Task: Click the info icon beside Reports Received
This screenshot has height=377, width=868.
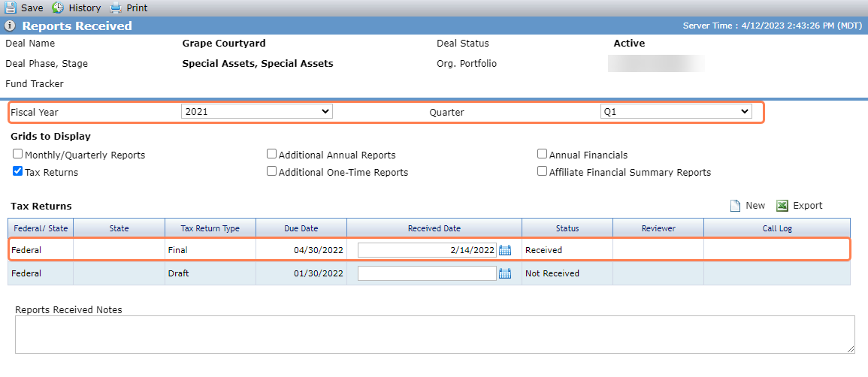Action: coord(10,26)
